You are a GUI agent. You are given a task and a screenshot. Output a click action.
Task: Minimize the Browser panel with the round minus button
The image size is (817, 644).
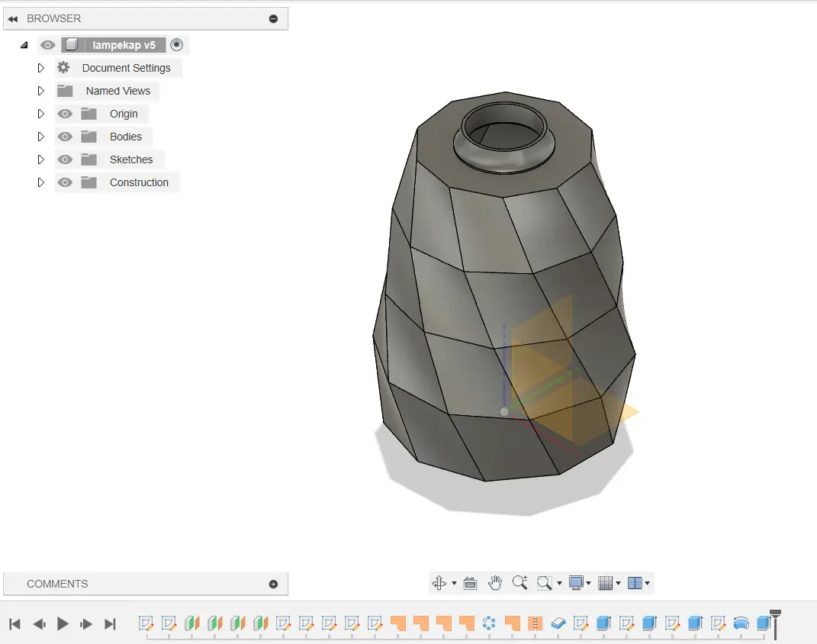coord(273,19)
